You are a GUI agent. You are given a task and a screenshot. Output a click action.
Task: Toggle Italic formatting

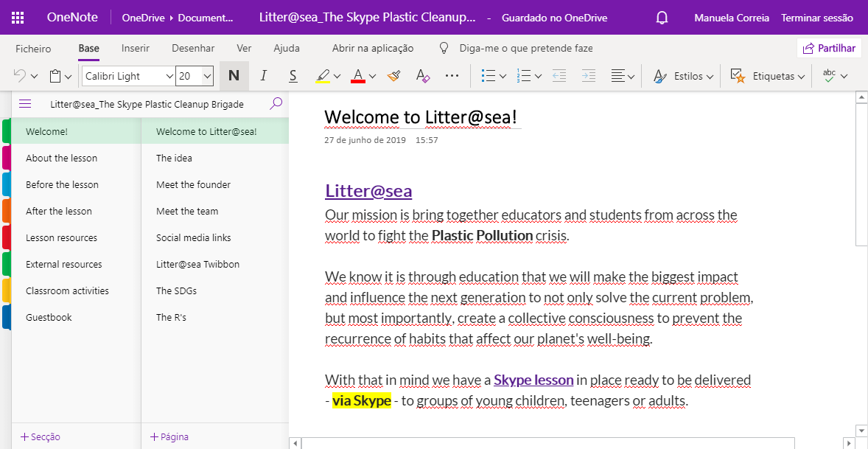[264, 76]
